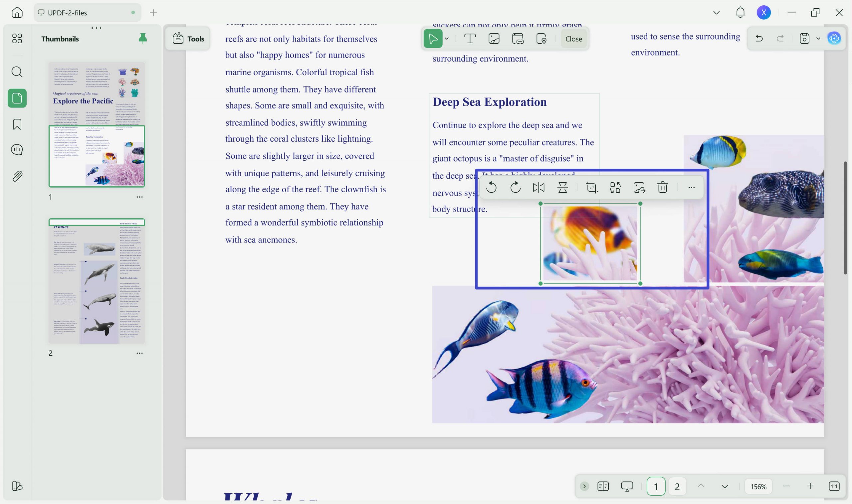Click the Thumbnails panel title
Image resolution: width=852 pixels, height=504 pixels.
pos(60,39)
